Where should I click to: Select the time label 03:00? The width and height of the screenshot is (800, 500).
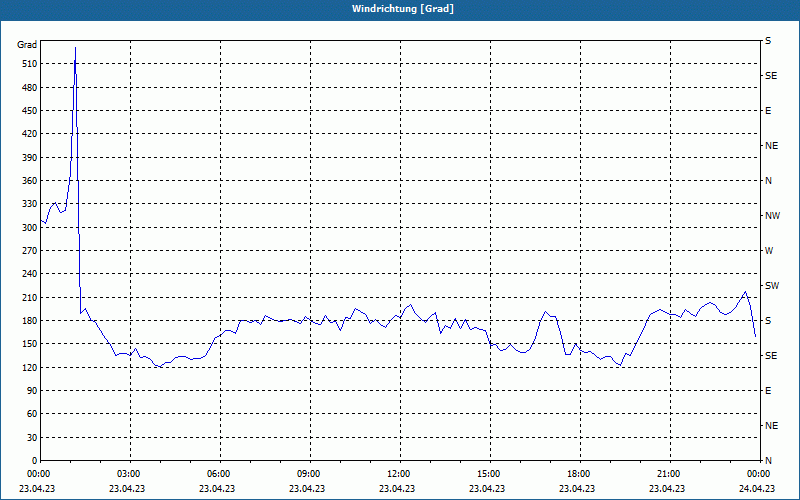(130, 474)
